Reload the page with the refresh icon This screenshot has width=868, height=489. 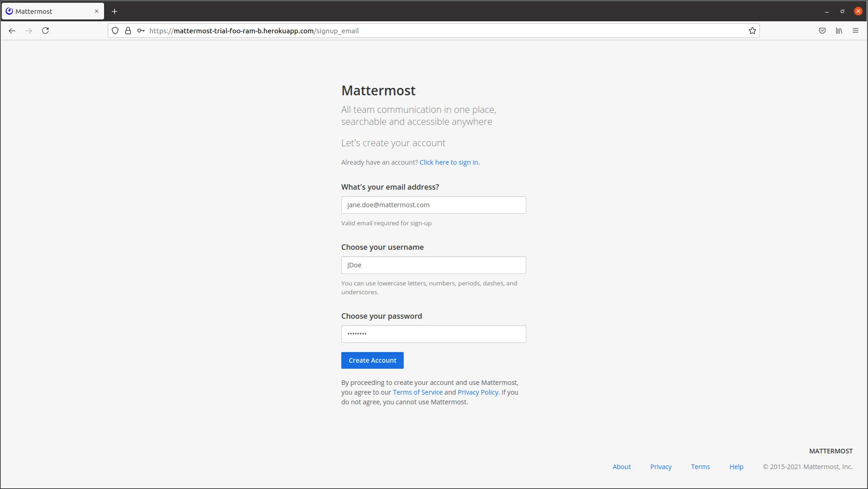coord(45,31)
